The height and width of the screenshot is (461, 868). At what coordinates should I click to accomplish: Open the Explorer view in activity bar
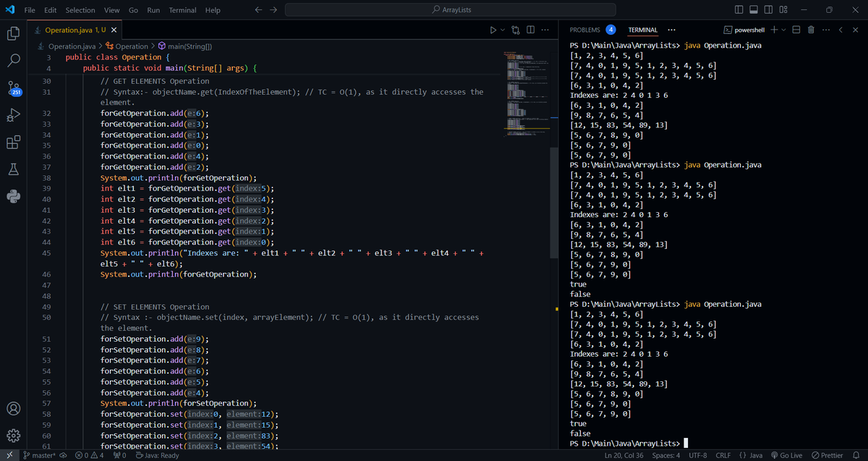click(x=14, y=33)
